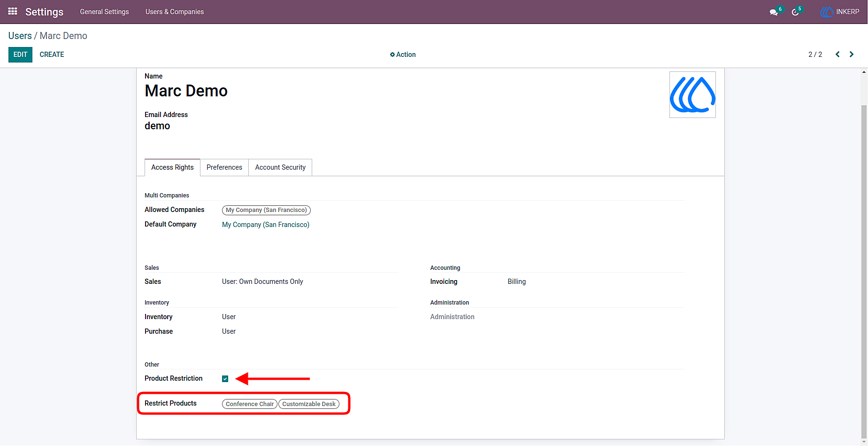Click the 'Administration' field label
The image size is (868, 446).
click(452, 317)
